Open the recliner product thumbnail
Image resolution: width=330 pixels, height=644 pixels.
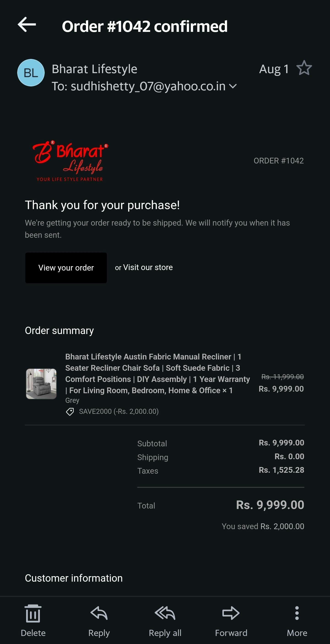point(41,384)
